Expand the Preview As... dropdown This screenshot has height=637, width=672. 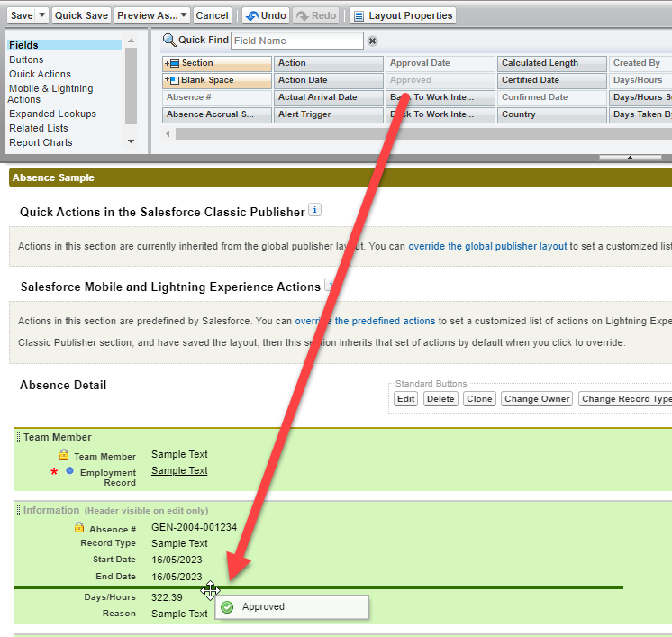183,15
